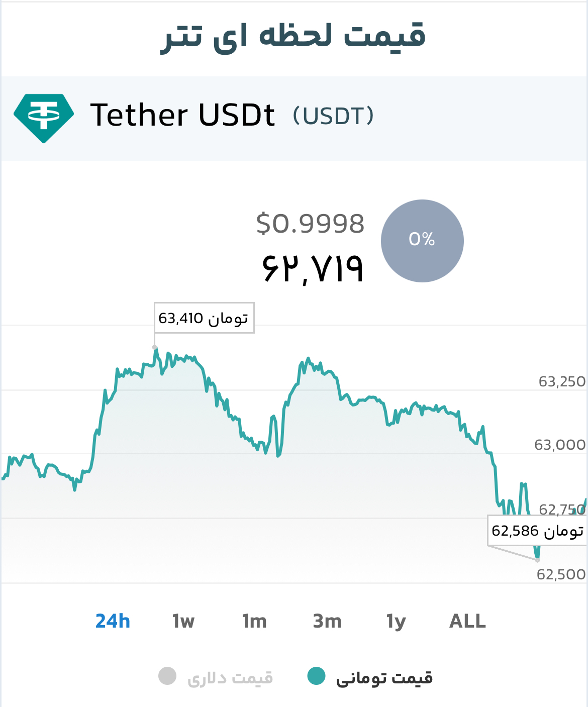Click the (USDT) ticker symbol
This screenshot has width=588, height=707.
pyautogui.click(x=334, y=116)
